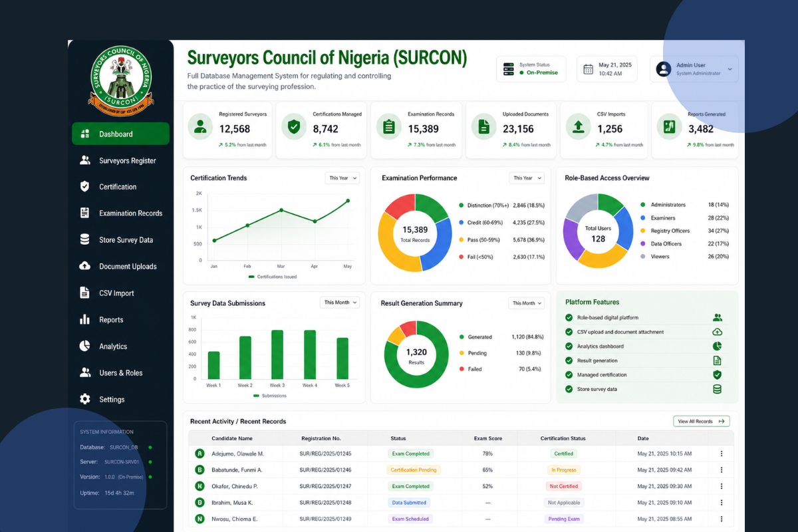Image resolution: width=798 pixels, height=532 pixels.
Task: Click the Store survey data database icon
Action: 717,389
